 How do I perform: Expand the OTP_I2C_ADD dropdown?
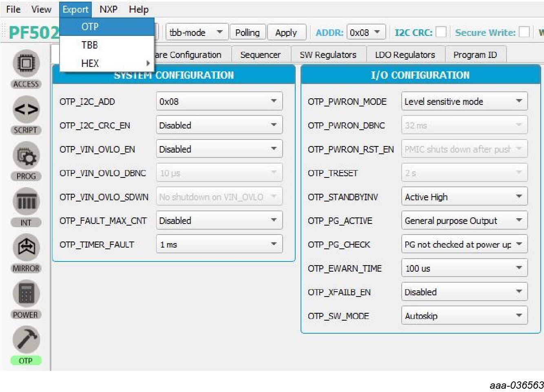coord(219,102)
